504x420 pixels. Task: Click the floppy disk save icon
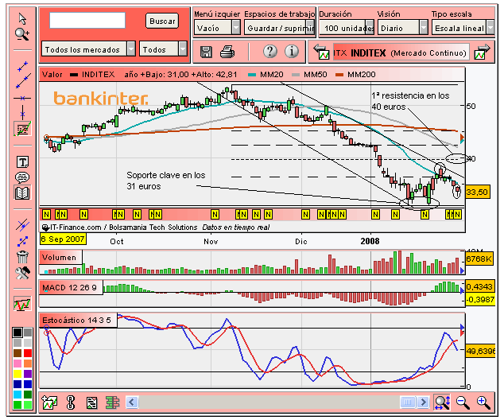(x=206, y=52)
